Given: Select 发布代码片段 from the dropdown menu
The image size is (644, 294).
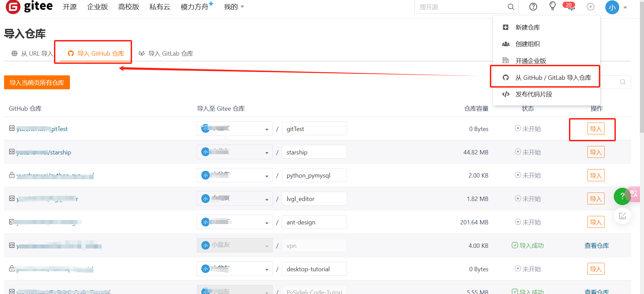Looking at the screenshot, I should (547, 94).
